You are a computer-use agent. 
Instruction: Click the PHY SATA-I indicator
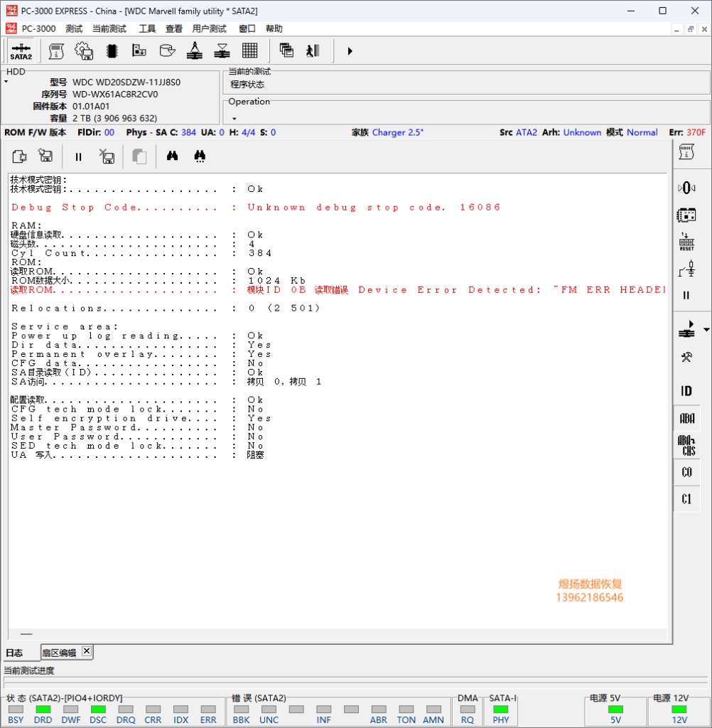tap(500, 710)
